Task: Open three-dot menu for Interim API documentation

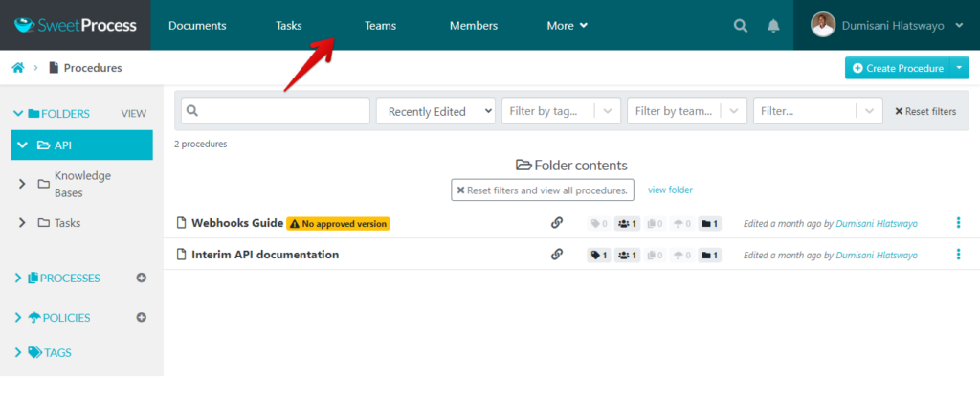Action: (x=958, y=255)
